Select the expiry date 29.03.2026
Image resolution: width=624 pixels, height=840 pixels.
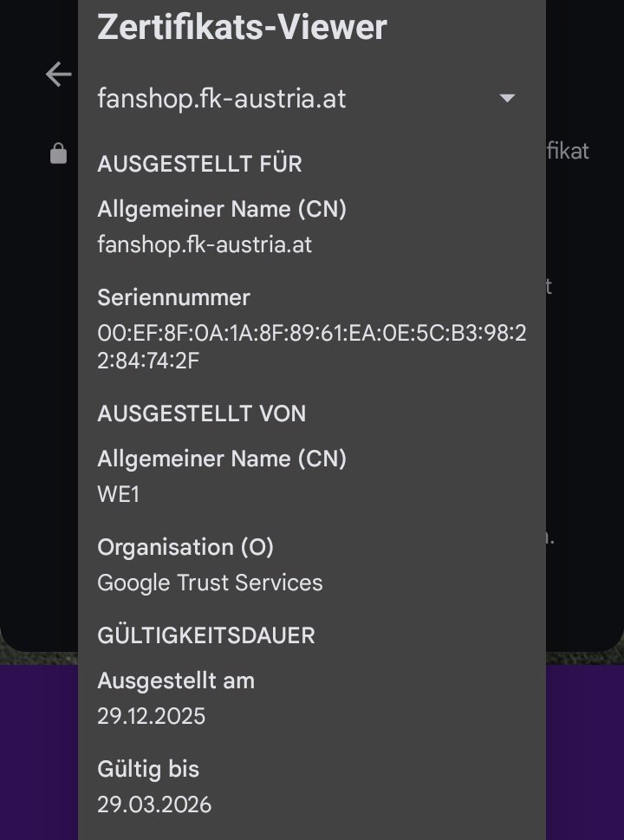154,804
